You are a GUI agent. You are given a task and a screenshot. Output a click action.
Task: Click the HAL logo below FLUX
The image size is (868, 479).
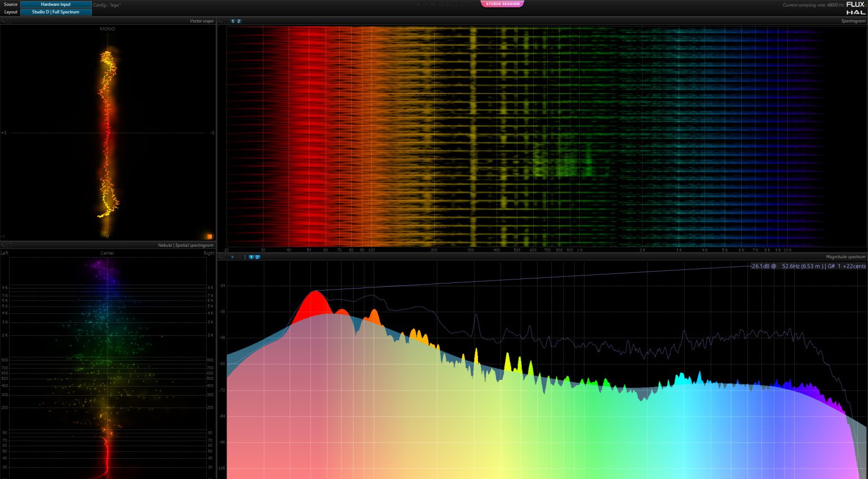tap(855, 12)
